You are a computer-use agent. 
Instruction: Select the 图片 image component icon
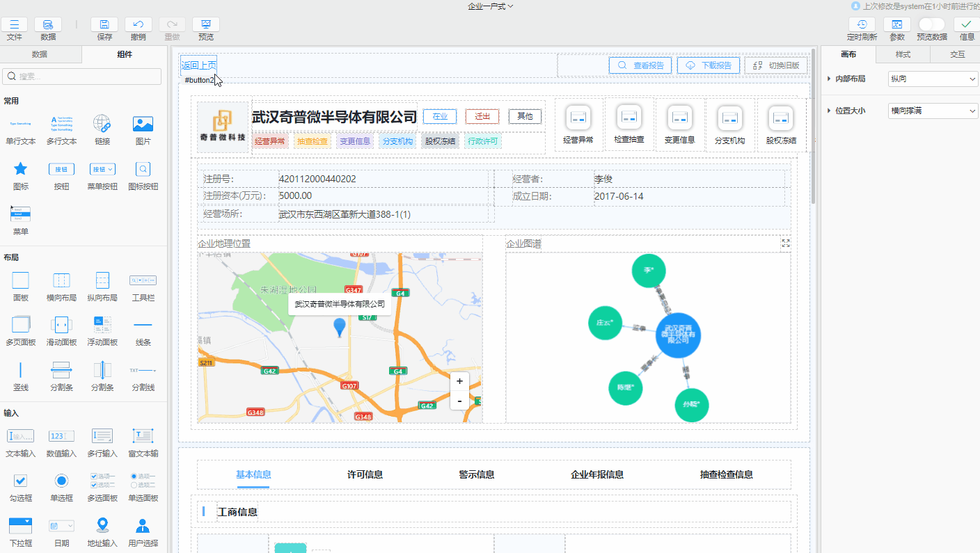pyautogui.click(x=143, y=125)
